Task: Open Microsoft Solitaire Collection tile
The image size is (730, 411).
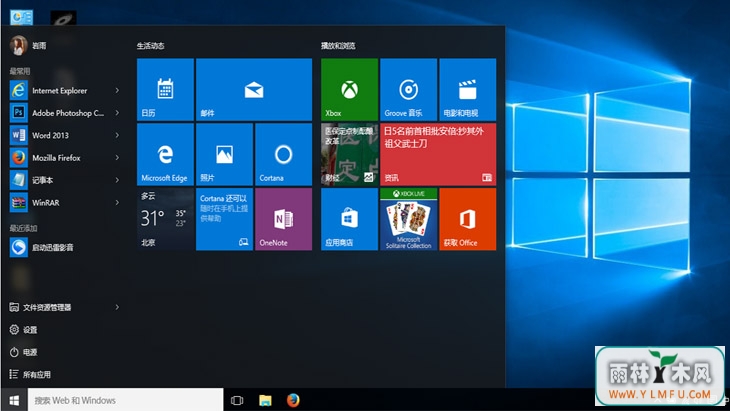Action: tap(408, 219)
